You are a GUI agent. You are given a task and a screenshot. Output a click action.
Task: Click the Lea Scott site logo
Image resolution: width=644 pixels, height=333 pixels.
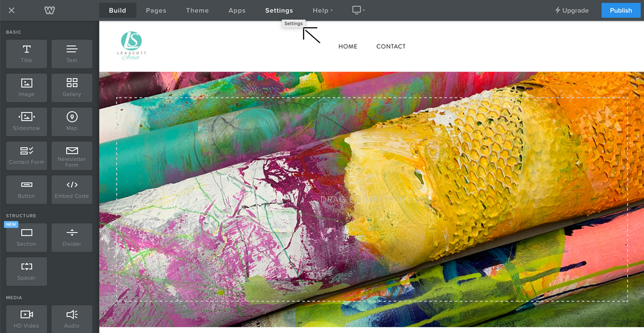coord(132,46)
